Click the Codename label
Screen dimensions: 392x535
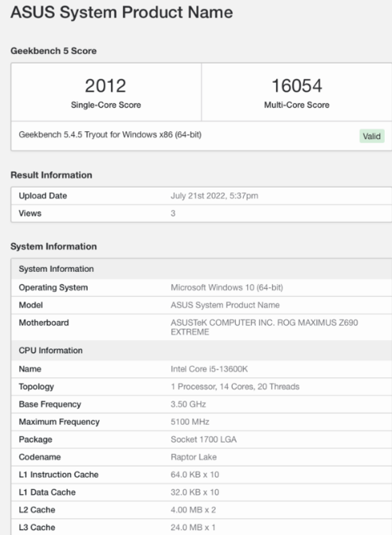pyautogui.click(x=39, y=457)
